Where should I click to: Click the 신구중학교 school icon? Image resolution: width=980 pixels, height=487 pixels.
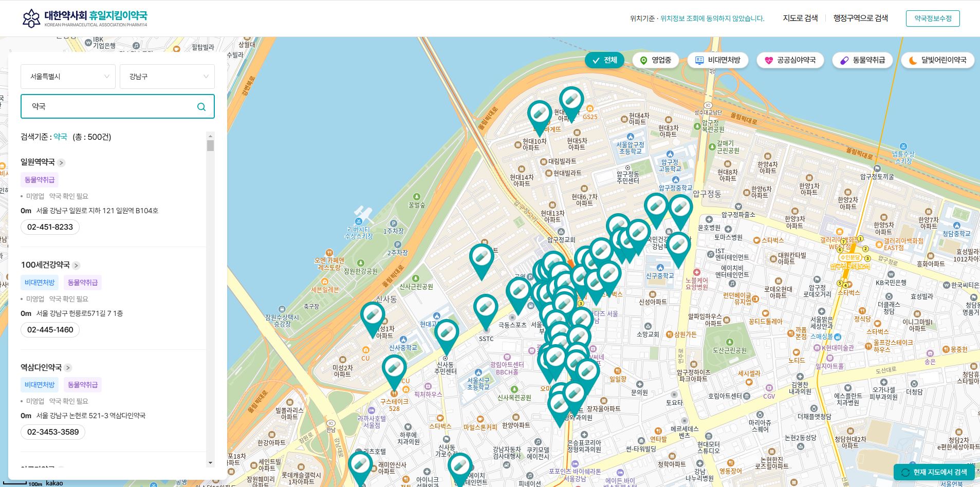click(x=660, y=268)
